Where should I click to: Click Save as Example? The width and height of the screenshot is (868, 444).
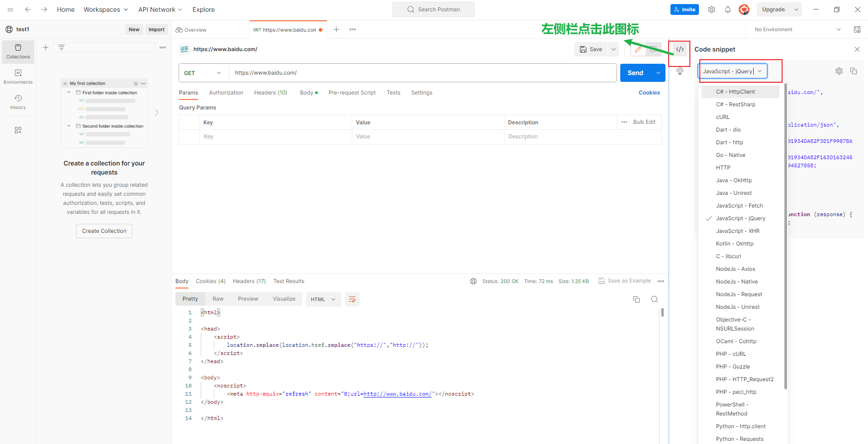625,281
